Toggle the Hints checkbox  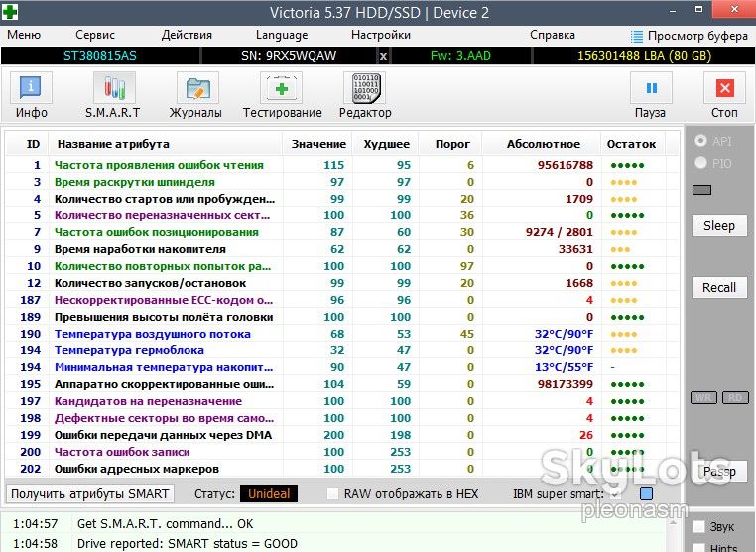click(x=698, y=548)
